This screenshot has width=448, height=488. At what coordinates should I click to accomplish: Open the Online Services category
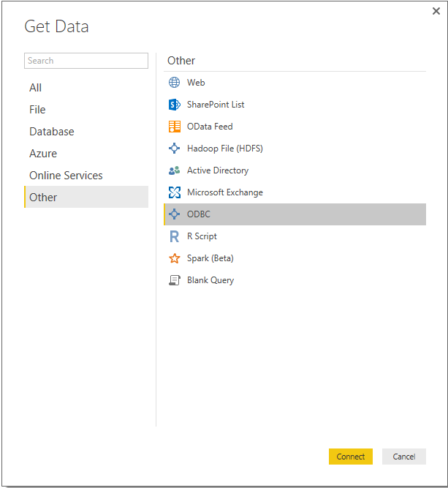pyautogui.click(x=66, y=176)
